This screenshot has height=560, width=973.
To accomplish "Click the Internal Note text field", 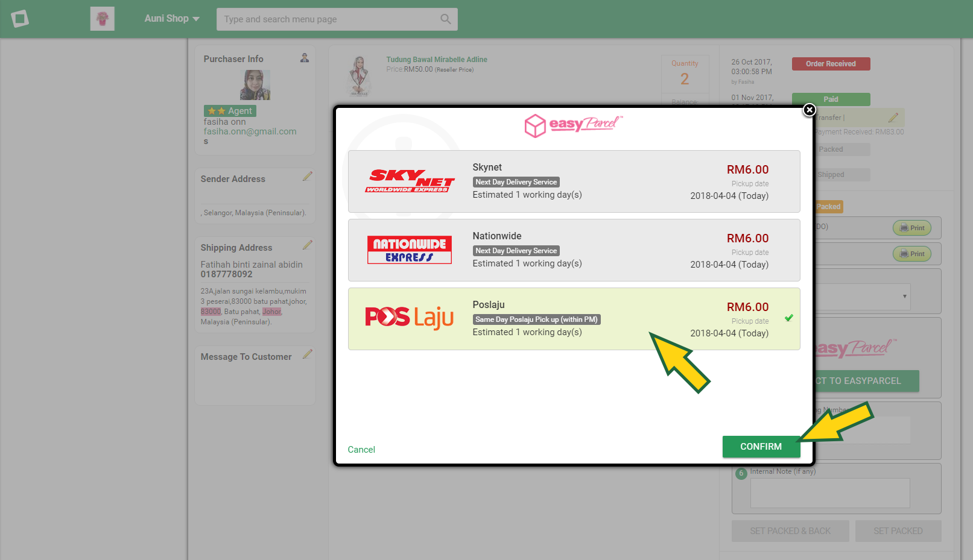I will tap(830, 493).
